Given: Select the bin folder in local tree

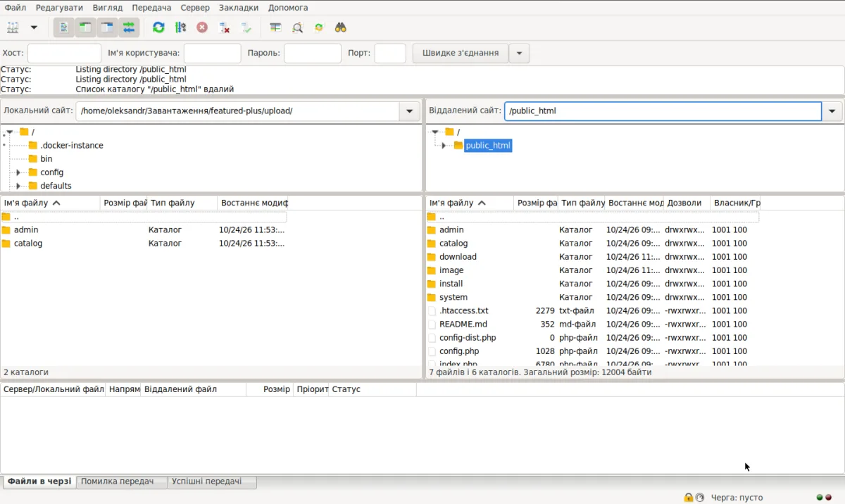Looking at the screenshot, I should [x=46, y=159].
